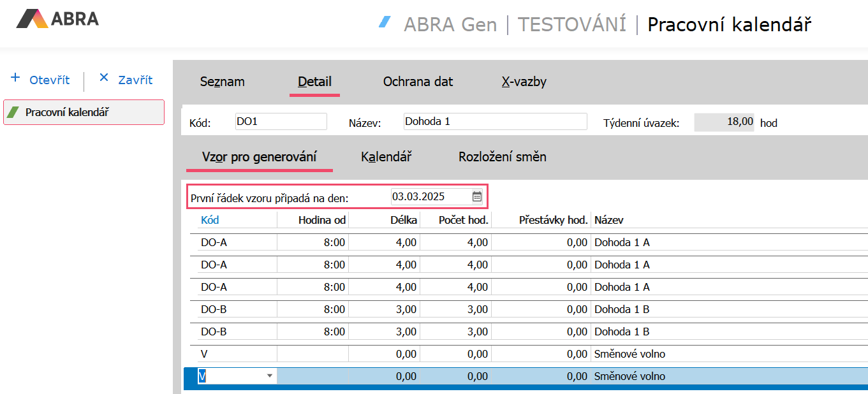868x394 pixels.
Task: Click the X icon next to Zavřít
Action: point(104,78)
